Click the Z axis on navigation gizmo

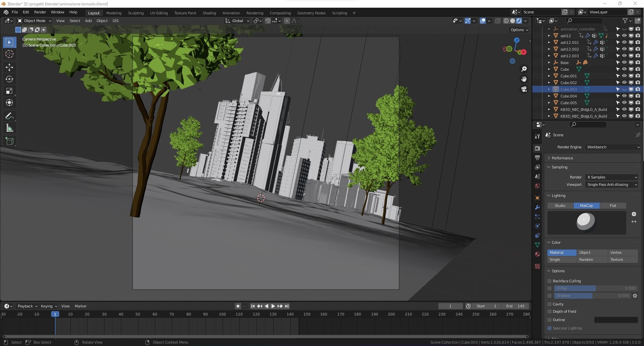coord(517,40)
